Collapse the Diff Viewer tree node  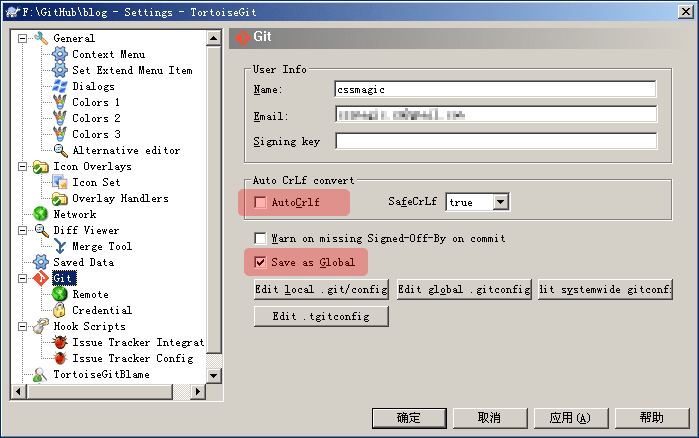click(x=22, y=230)
